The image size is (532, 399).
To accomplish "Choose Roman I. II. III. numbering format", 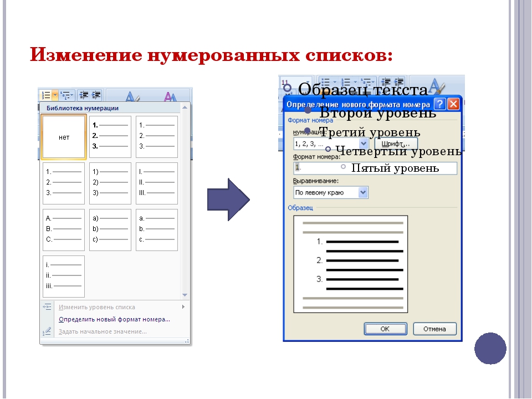I will (157, 183).
